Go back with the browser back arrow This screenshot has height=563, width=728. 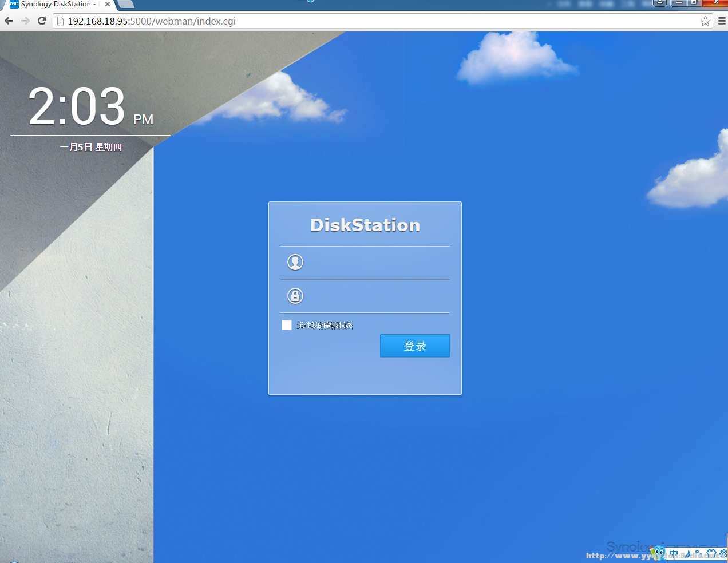pos(9,21)
